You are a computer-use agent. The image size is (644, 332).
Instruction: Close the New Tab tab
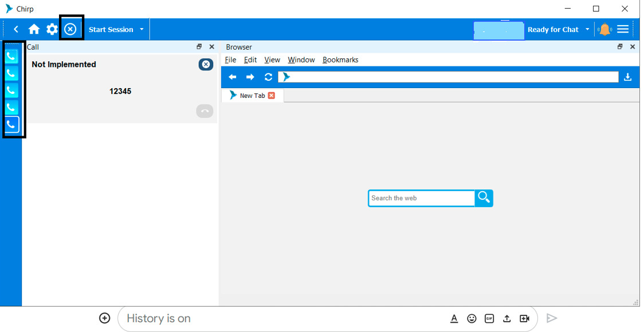(x=271, y=96)
